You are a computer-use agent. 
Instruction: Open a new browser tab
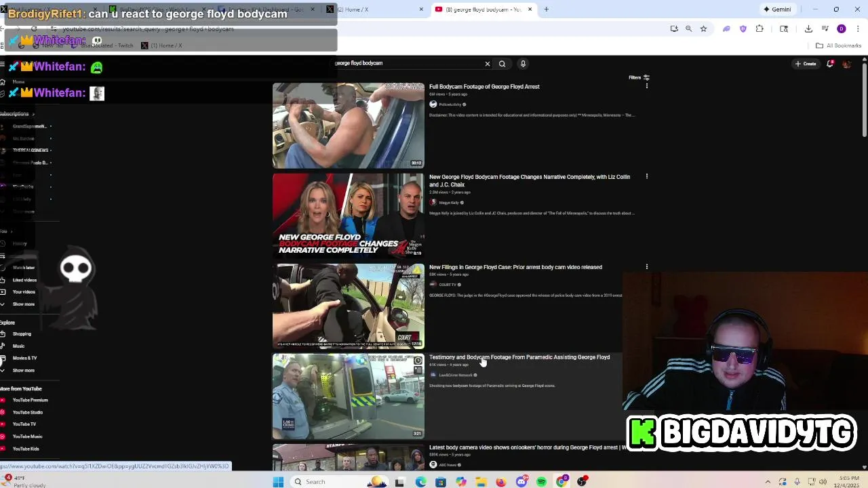point(546,9)
